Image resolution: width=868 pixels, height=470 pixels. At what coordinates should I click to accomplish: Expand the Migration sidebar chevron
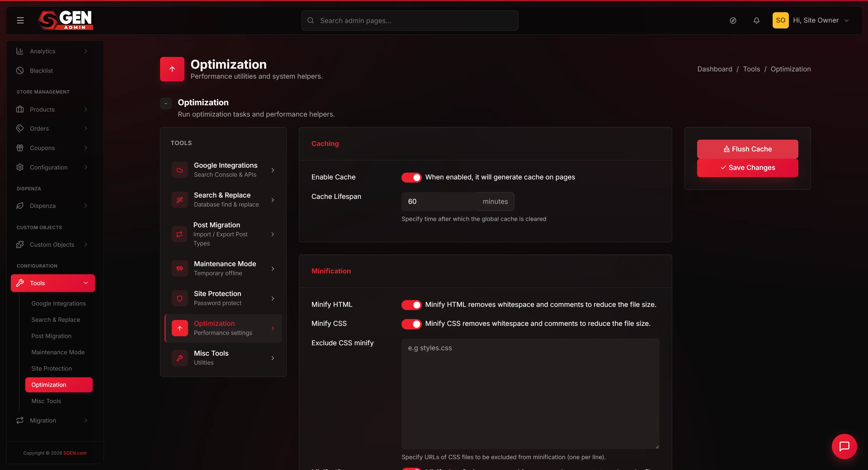click(x=86, y=420)
